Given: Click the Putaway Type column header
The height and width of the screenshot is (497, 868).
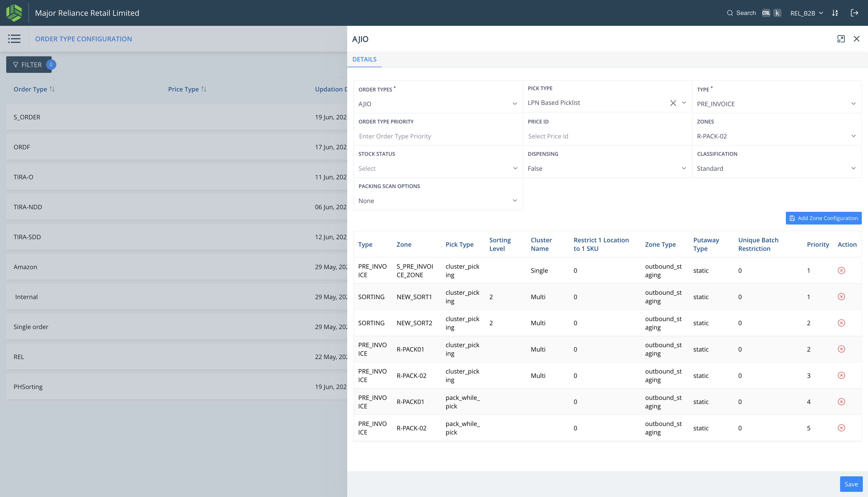Looking at the screenshot, I should pyautogui.click(x=706, y=244).
